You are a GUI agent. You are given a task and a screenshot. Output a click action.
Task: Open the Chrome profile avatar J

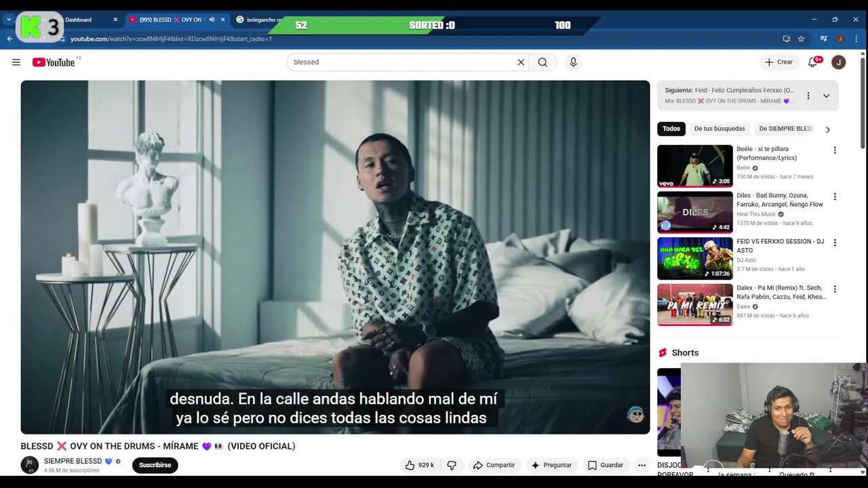[x=840, y=39]
